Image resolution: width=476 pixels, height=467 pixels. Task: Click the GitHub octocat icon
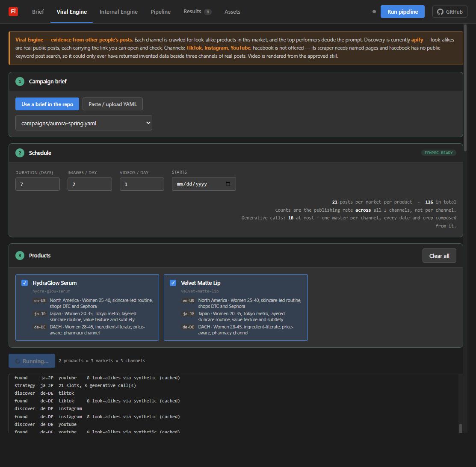[440, 12]
